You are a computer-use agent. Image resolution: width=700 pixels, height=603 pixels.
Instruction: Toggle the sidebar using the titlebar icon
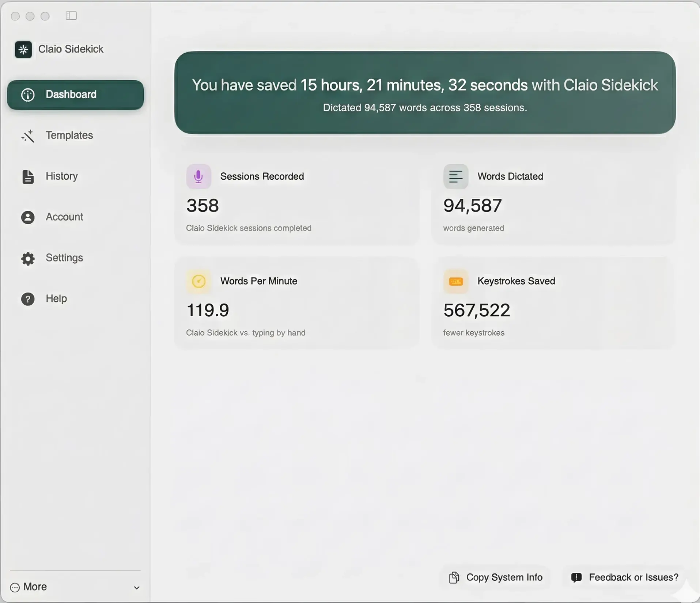(71, 16)
